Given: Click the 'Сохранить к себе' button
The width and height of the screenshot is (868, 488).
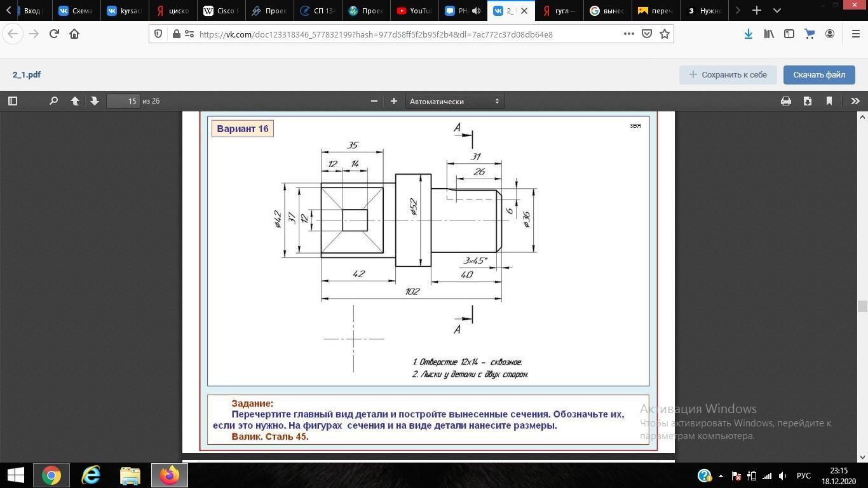Looking at the screenshot, I should (x=728, y=74).
